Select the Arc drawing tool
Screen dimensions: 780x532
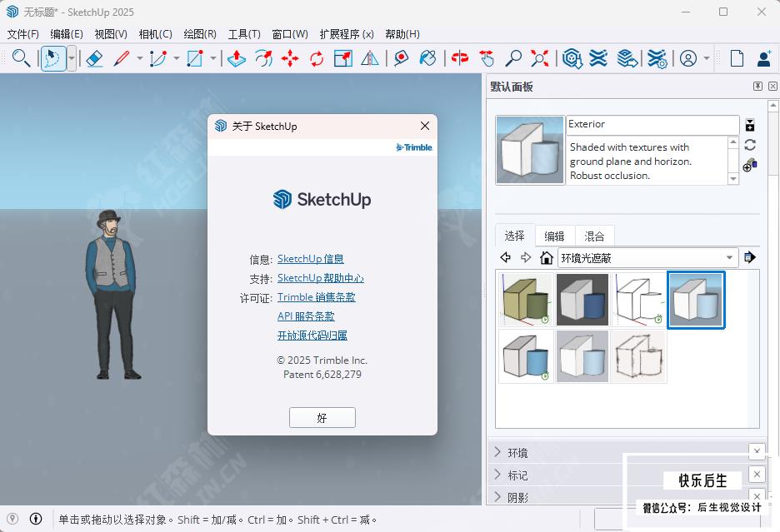[158, 58]
